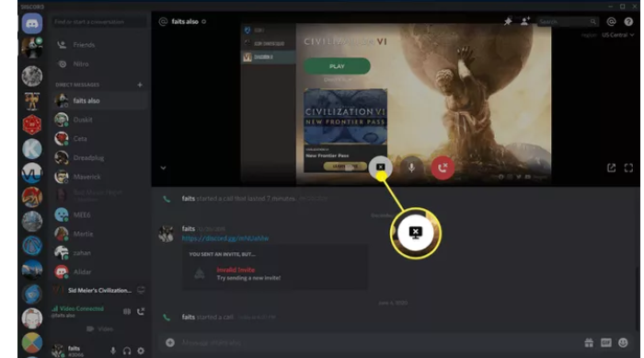Click the 'faits also' title in the header
This screenshot has height=358, width=644.
[x=185, y=21]
